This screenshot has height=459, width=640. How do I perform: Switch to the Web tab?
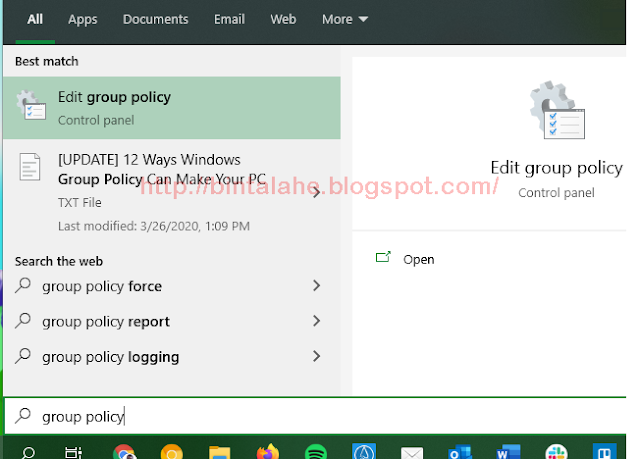tap(283, 19)
